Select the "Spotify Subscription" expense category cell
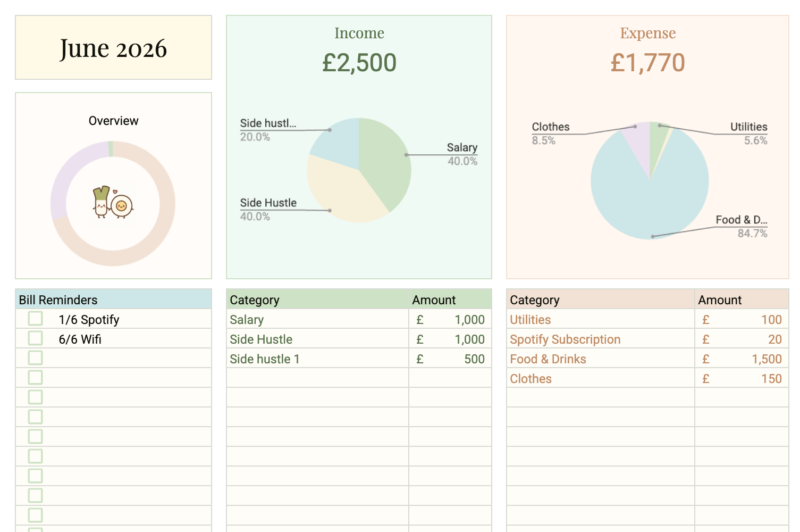800x532 pixels. click(564, 339)
